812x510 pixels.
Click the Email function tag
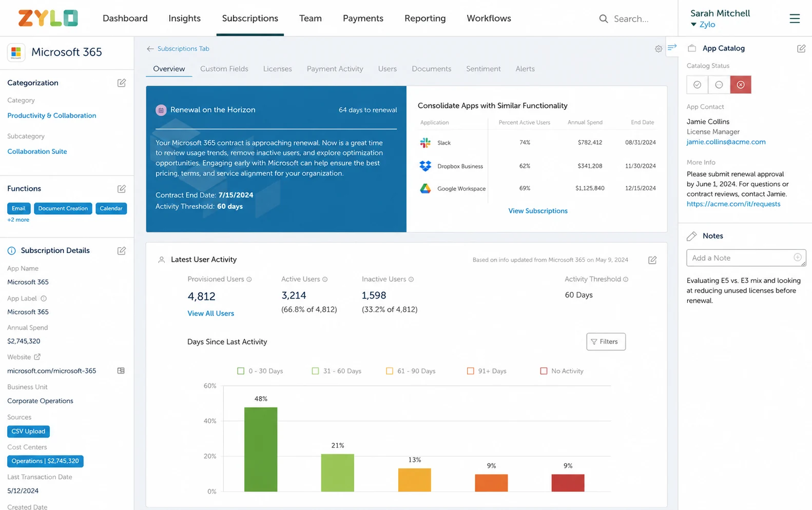18,208
